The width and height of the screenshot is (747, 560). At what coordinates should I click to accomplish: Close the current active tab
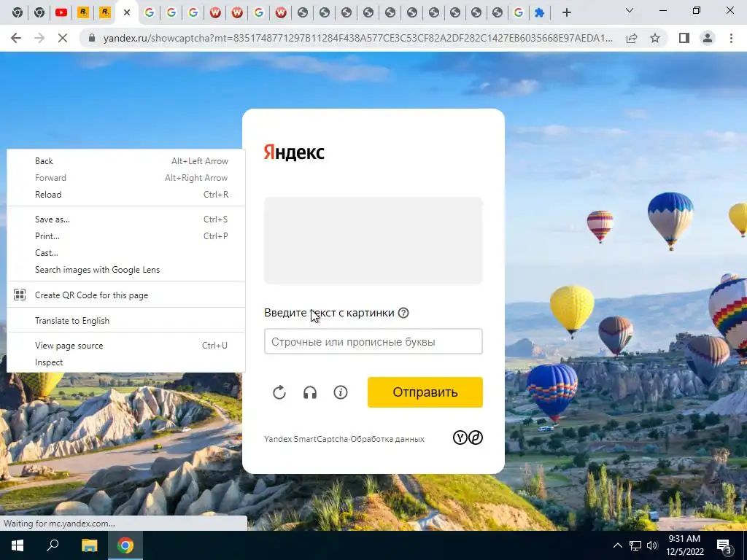(x=127, y=12)
